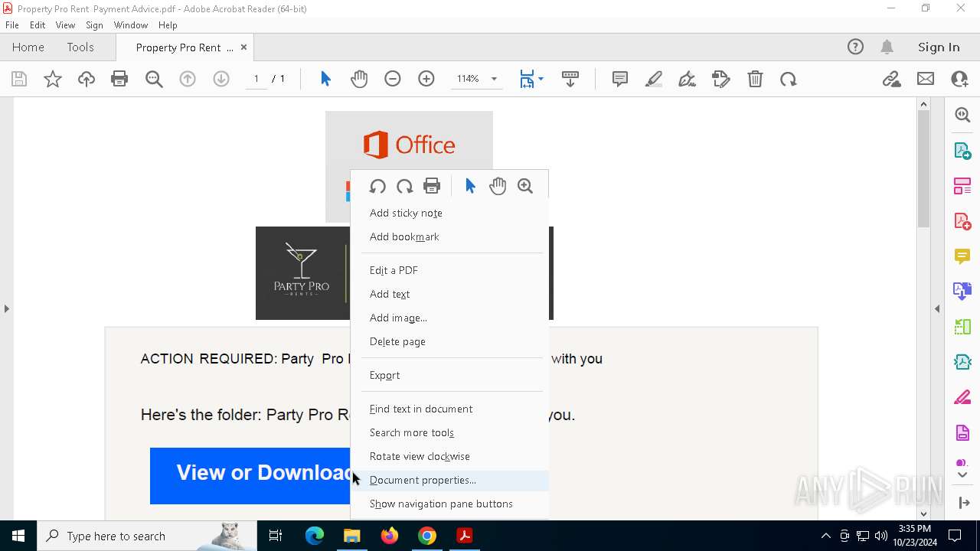This screenshot has width=980, height=551.
Task: Click the View or Download blue button
Action: 250,476
